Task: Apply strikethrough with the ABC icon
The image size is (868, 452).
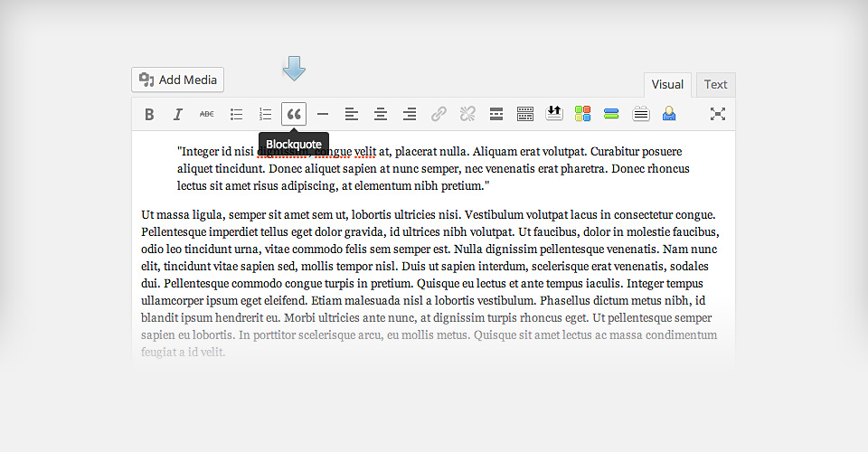Action: click(206, 115)
